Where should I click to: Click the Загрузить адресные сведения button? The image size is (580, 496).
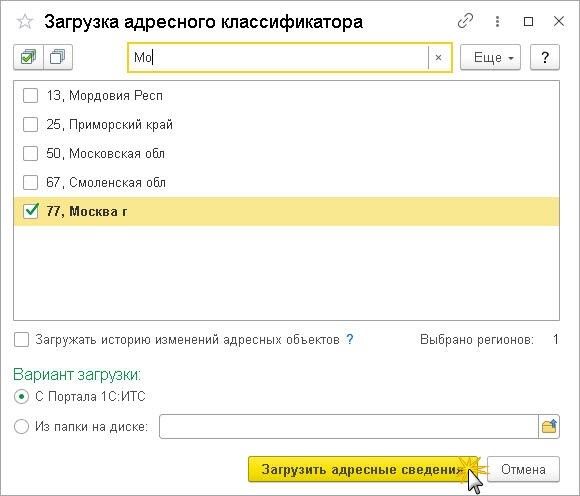coord(362,469)
